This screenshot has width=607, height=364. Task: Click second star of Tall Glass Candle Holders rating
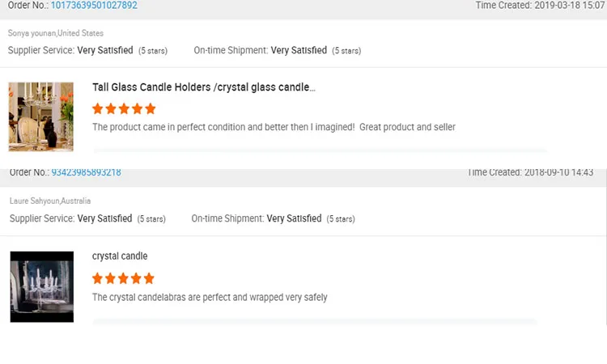(111, 108)
